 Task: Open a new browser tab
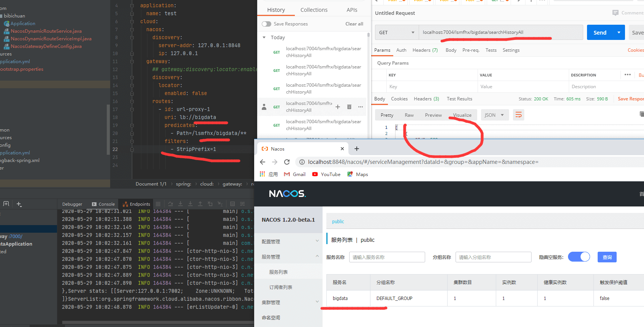click(x=356, y=149)
